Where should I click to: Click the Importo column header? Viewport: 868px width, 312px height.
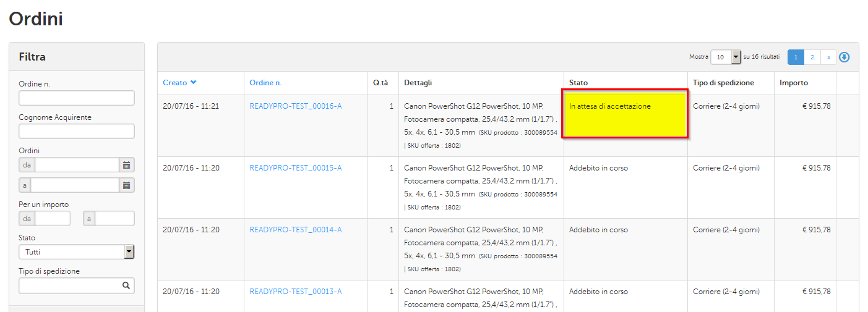pyautogui.click(x=794, y=83)
